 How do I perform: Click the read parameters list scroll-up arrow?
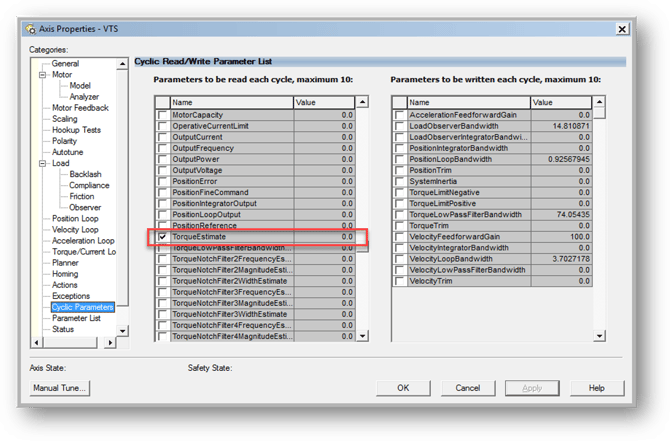coord(362,102)
